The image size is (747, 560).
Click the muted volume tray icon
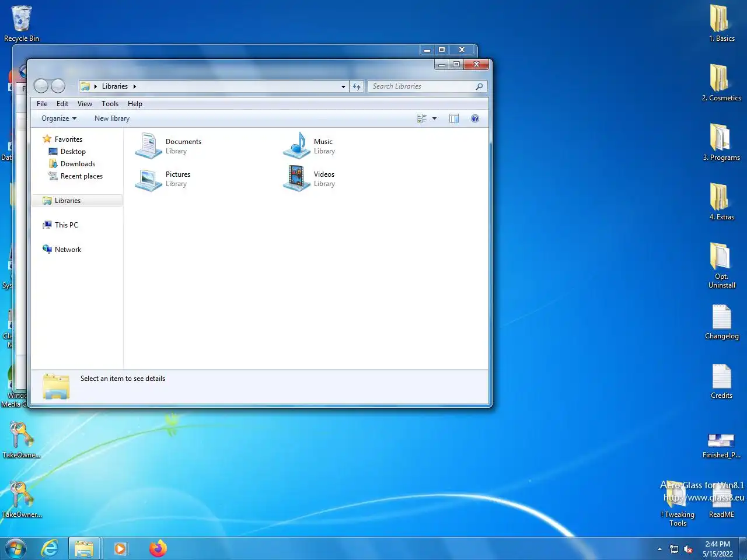tap(688, 549)
